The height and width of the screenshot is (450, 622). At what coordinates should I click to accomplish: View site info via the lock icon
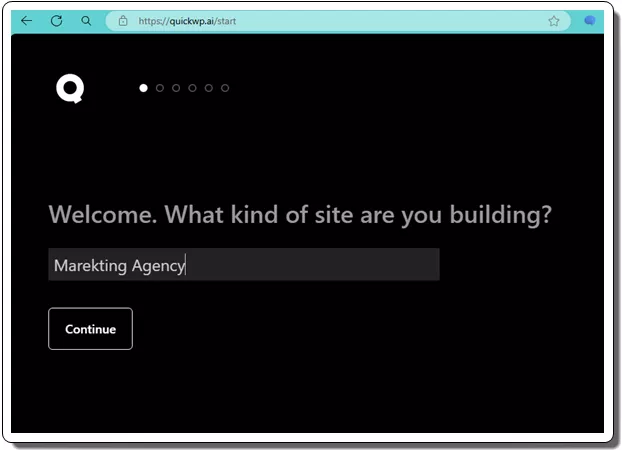pos(123,21)
